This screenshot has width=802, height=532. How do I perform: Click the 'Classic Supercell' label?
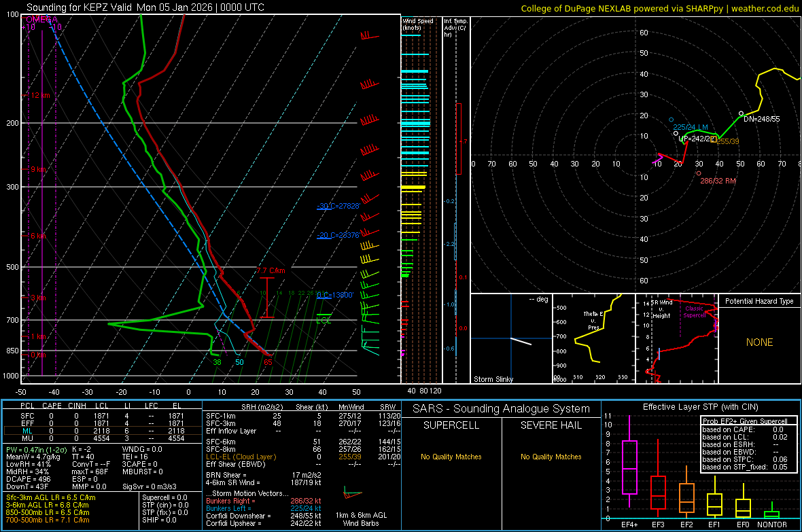695,312
